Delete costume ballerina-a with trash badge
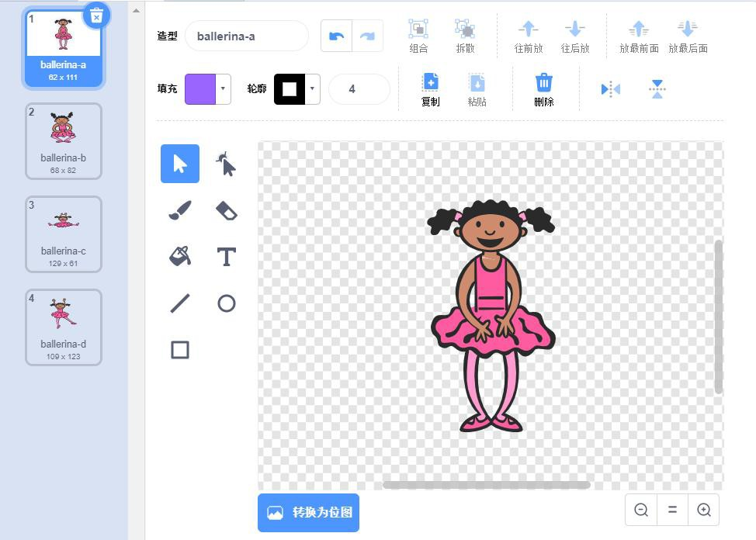Image resolution: width=756 pixels, height=540 pixels. (96, 16)
